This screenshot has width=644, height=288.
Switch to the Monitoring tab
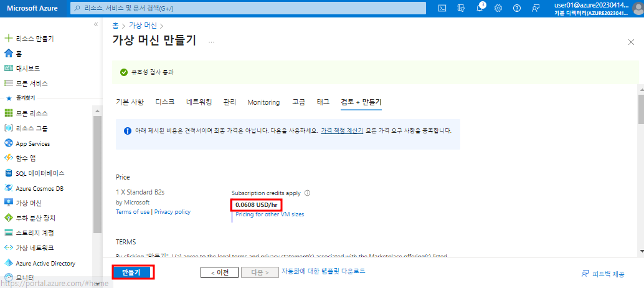263,102
